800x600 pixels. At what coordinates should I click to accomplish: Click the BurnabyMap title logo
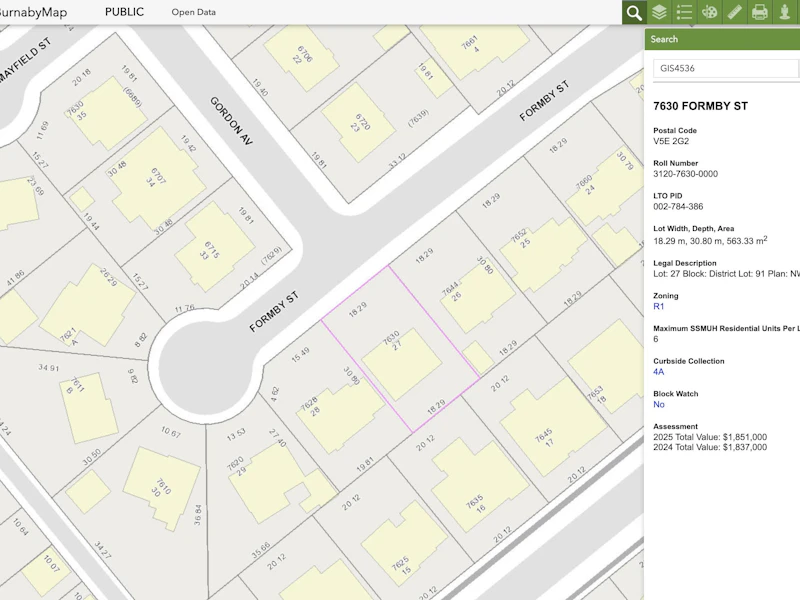(33, 12)
